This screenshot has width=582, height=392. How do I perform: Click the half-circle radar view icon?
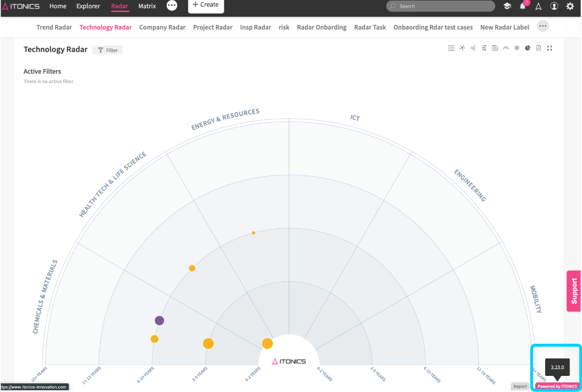[x=506, y=48]
